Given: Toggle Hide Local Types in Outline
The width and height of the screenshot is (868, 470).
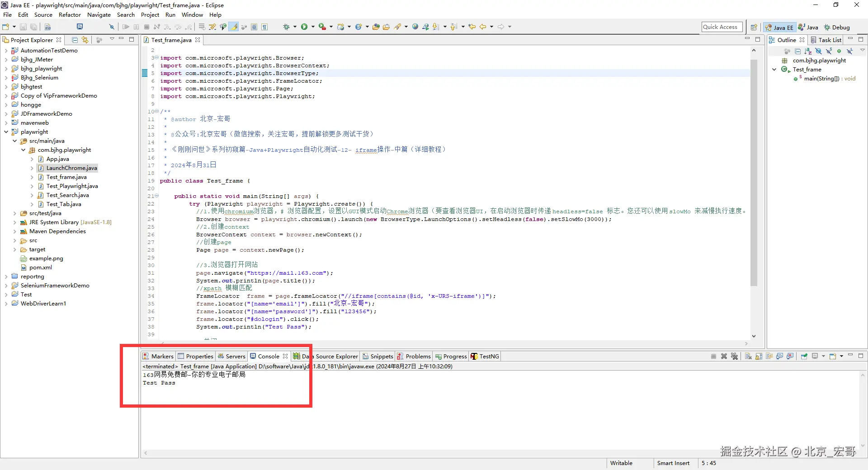Looking at the screenshot, I should click(x=849, y=51).
